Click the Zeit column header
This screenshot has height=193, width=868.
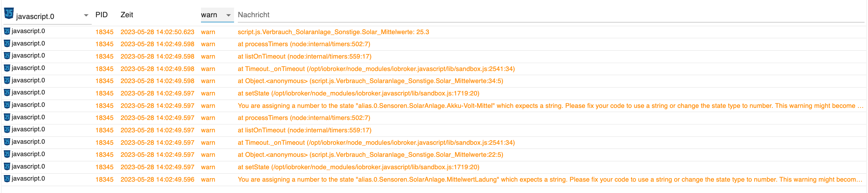point(127,15)
